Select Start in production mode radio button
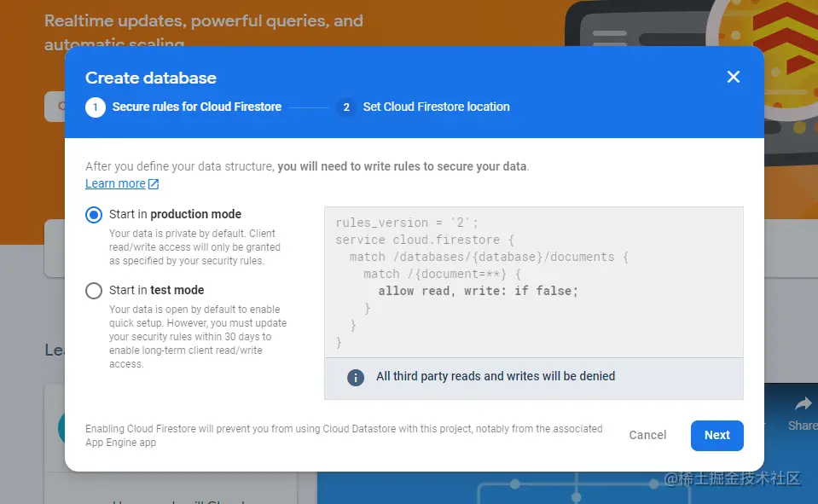This screenshot has height=504, width=818. click(x=94, y=214)
